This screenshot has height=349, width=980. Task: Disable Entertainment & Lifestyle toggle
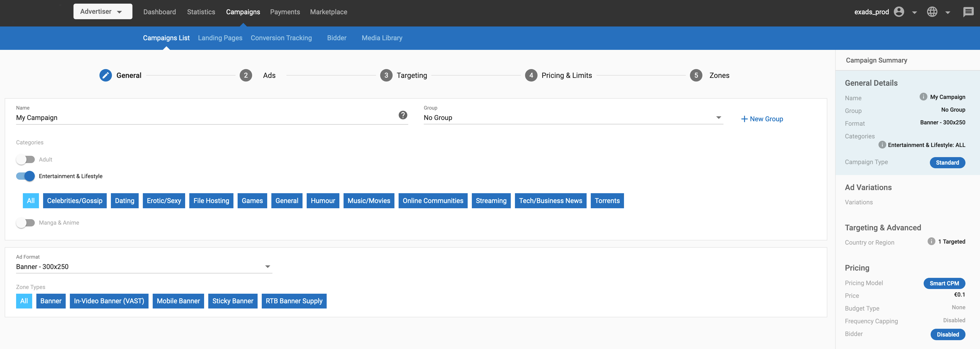click(x=25, y=176)
